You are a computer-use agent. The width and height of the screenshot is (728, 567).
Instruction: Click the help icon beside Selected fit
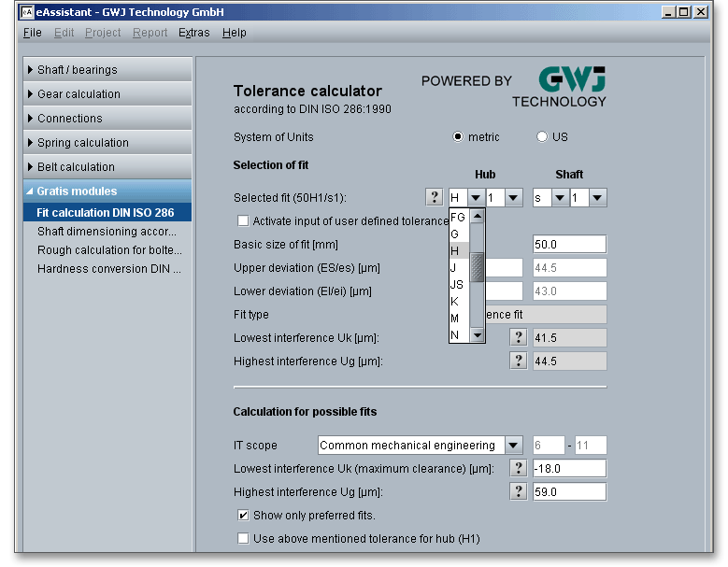[434, 197]
